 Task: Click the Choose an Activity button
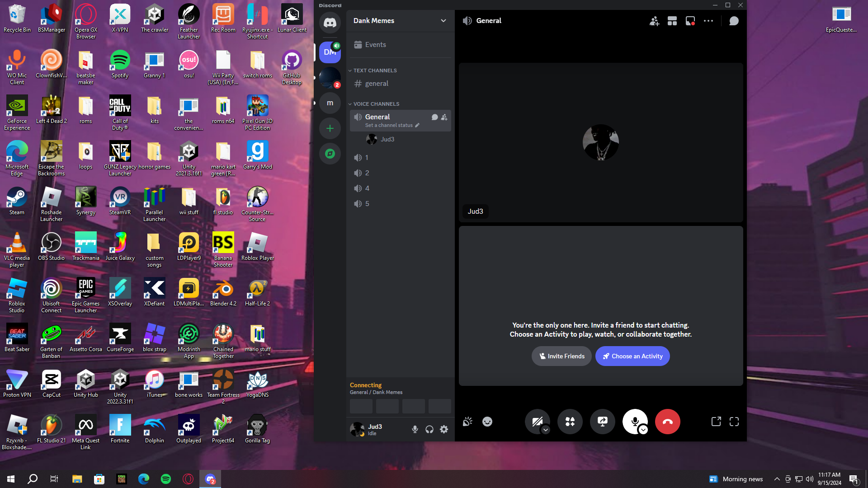click(x=632, y=356)
